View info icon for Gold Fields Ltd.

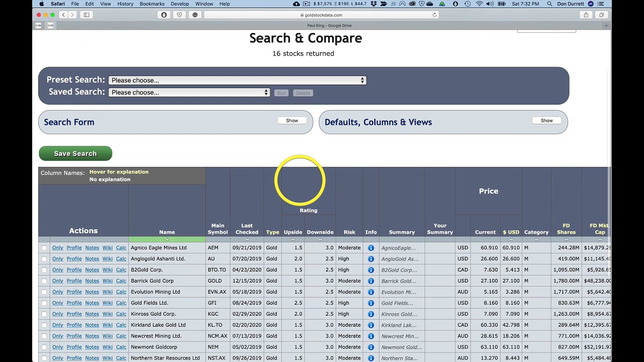tap(371, 303)
